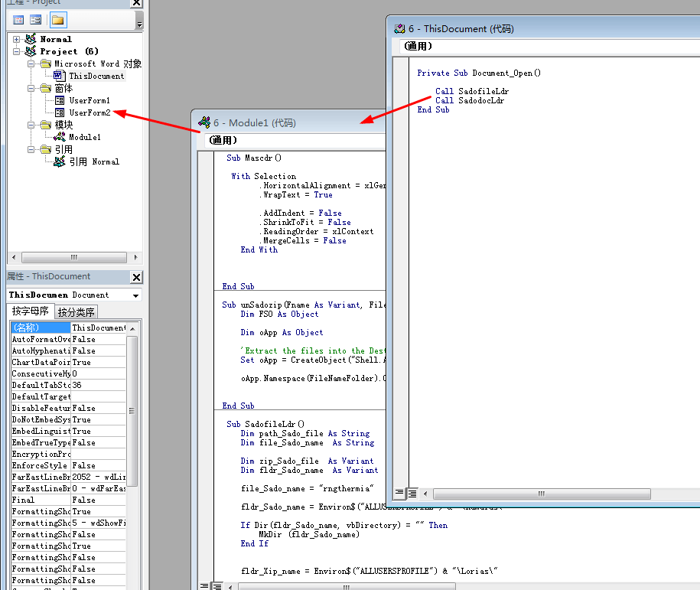The height and width of the screenshot is (590, 700).
Task: Select the EnforceStyle property row
Action: point(68,465)
